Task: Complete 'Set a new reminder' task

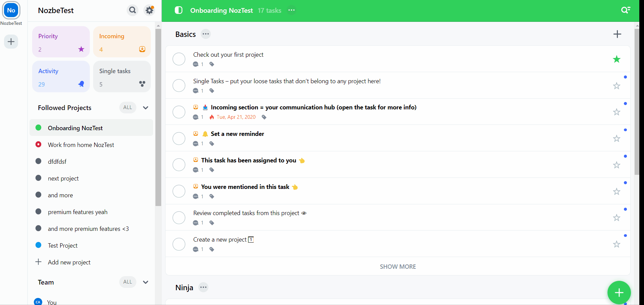Action: 179,138
